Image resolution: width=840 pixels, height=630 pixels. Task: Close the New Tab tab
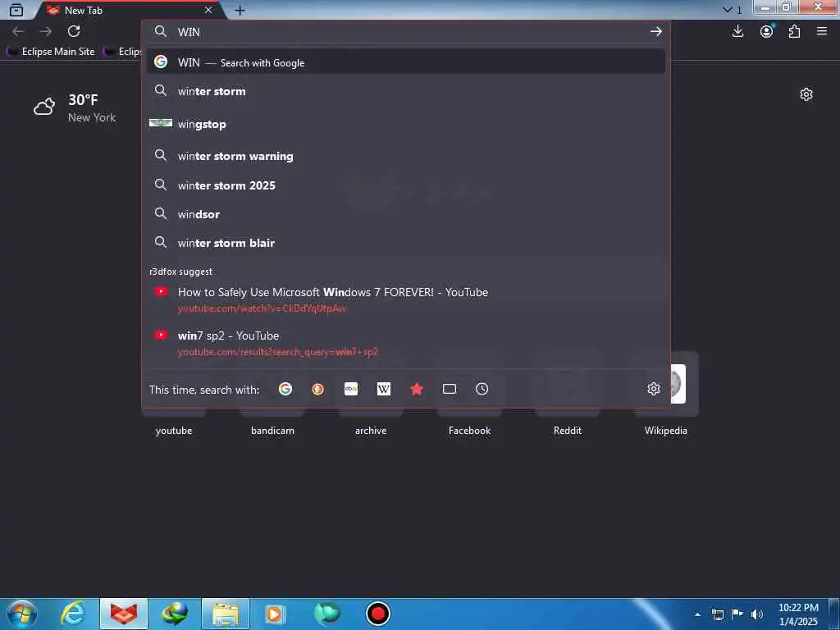(x=208, y=10)
